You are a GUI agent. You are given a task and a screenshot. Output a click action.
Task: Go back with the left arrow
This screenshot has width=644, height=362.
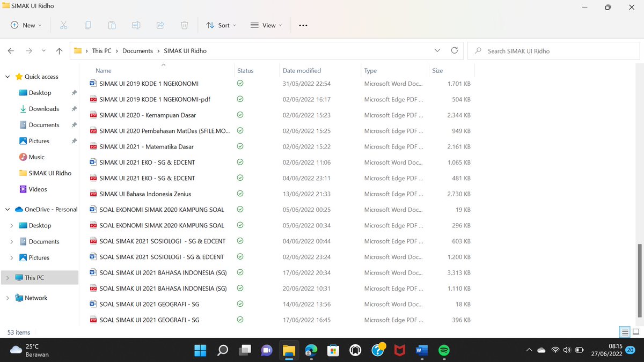click(11, 51)
